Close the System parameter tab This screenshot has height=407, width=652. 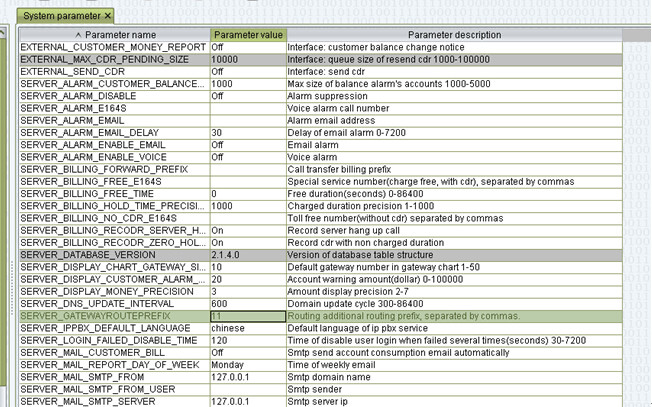pos(107,16)
